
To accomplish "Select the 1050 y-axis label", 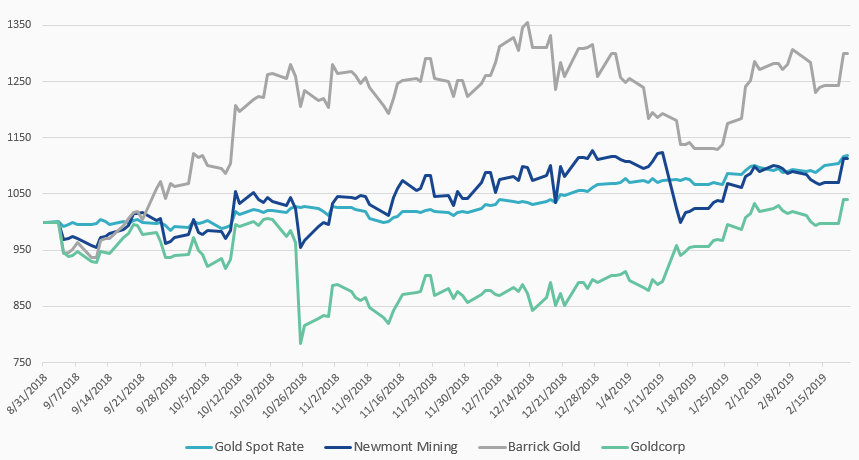I will click(x=20, y=194).
